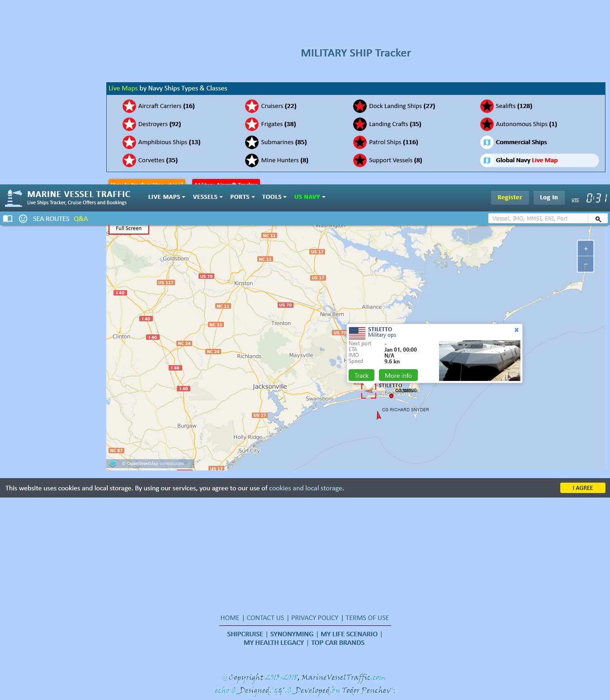Image resolution: width=610 pixels, height=700 pixels.
Task: Click the Cruisers star icon
Action: (x=252, y=106)
